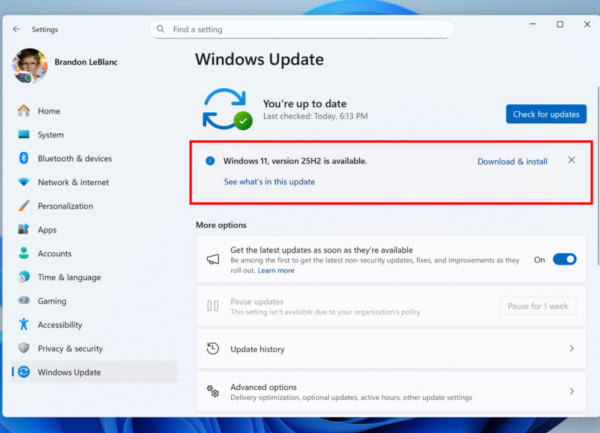Click the Find a setting search box
The image size is (600, 433).
coord(302,29)
